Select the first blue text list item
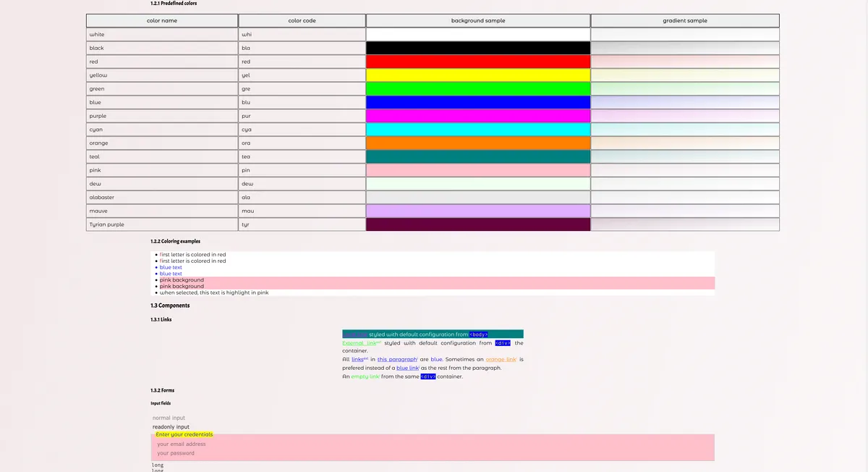Image resolution: width=868 pixels, height=472 pixels. click(171, 267)
